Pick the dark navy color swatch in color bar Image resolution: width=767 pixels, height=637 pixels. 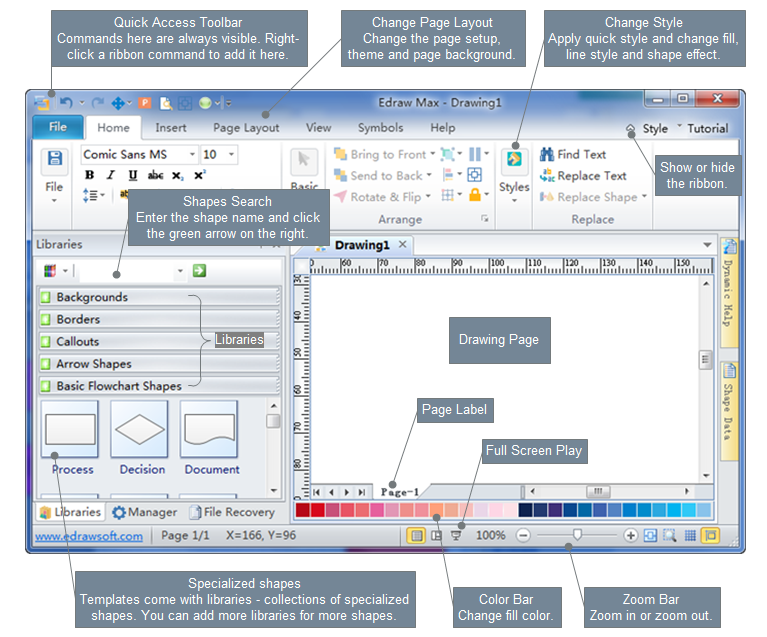(525, 510)
